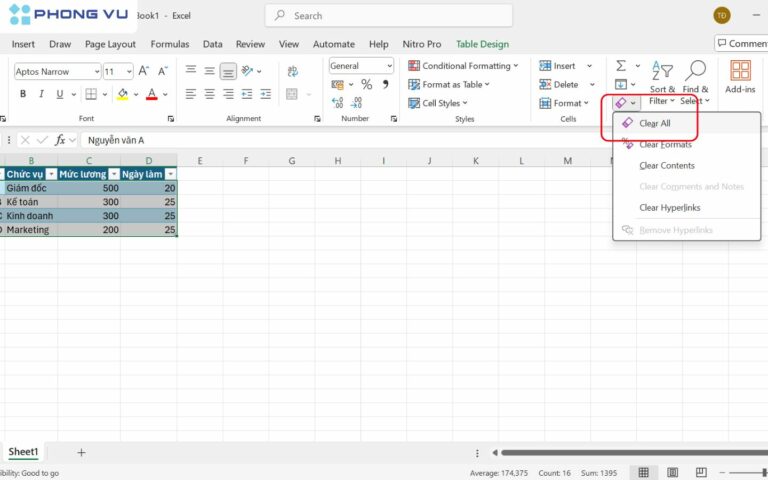Click the Insert Function fx icon
The height and width of the screenshot is (480, 768).
point(60,140)
